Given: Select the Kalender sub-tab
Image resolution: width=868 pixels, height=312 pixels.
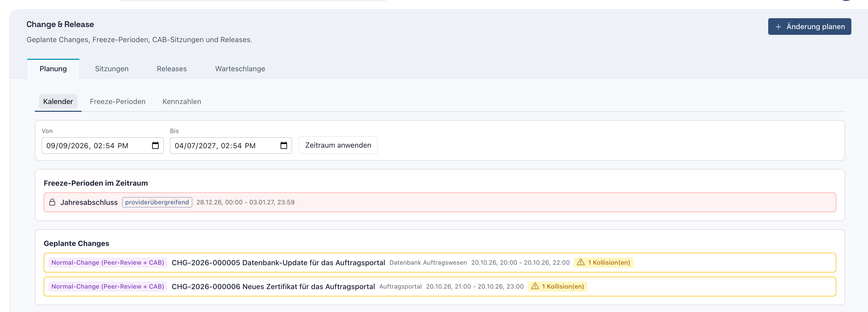Looking at the screenshot, I should [58, 101].
